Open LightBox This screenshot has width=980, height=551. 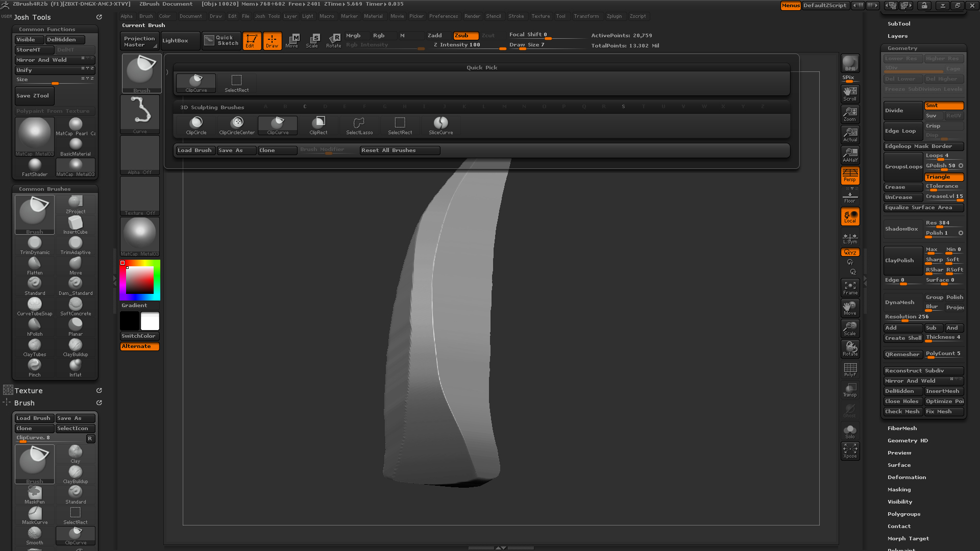click(x=180, y=41)
